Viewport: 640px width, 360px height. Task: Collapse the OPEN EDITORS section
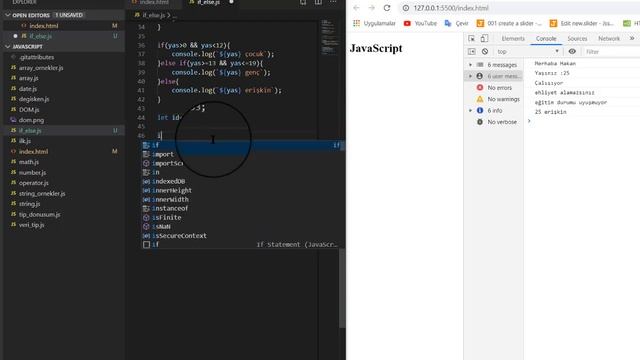(31, 15)
